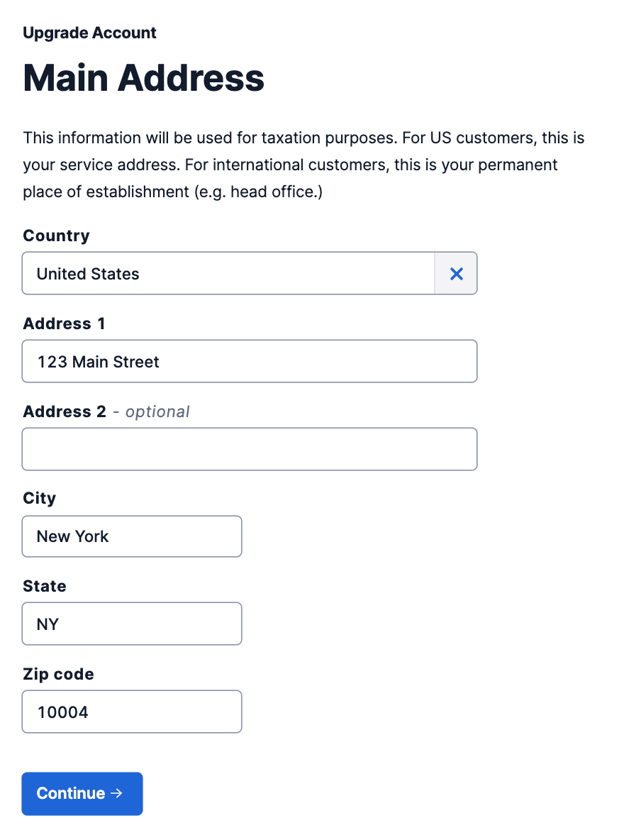Focus the Address 1 field
Viewport: 624px width, 840px height.
pos(250,362)
